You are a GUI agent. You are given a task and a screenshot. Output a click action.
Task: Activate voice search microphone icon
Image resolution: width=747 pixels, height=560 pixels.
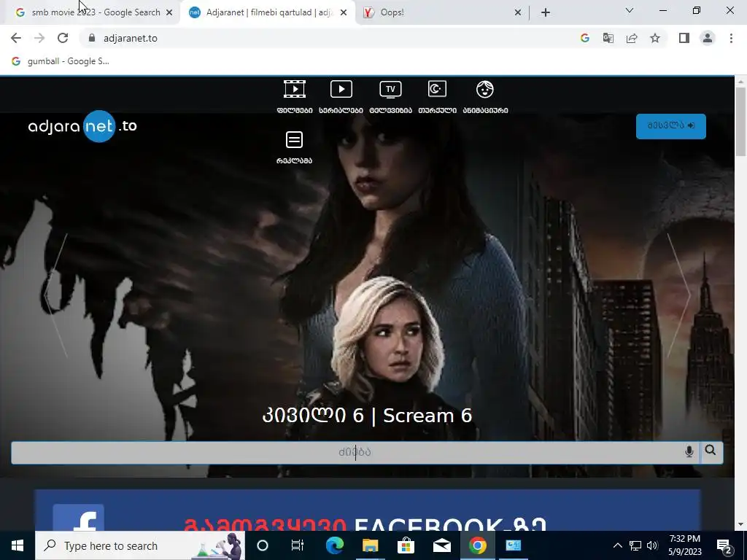pyautogui.click(x=689, y=452)
